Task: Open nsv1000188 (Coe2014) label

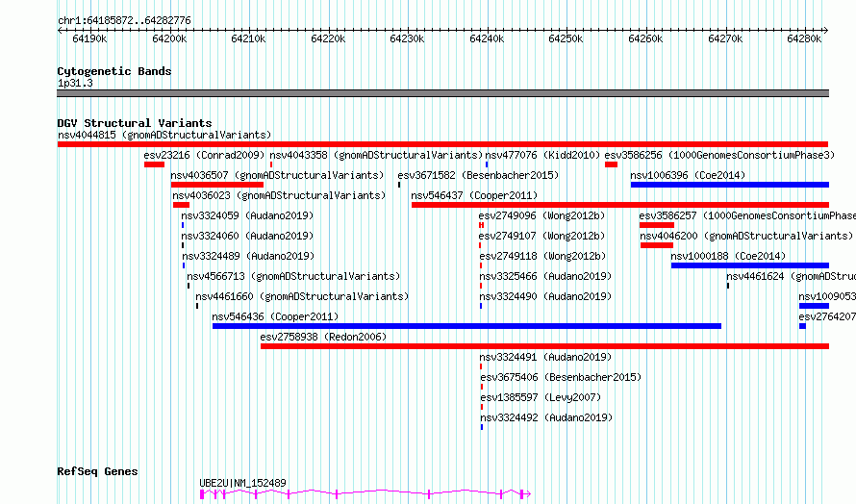Action: point(728,256)
